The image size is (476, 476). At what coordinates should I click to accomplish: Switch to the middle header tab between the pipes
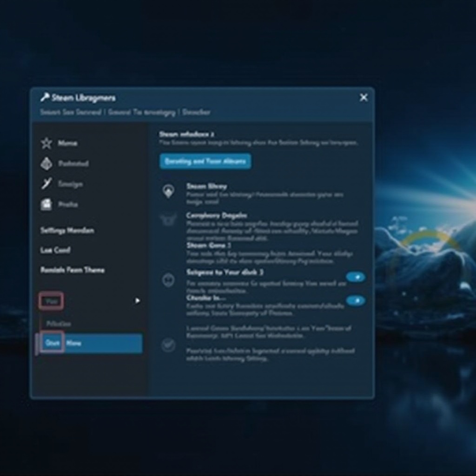point(141,112)
